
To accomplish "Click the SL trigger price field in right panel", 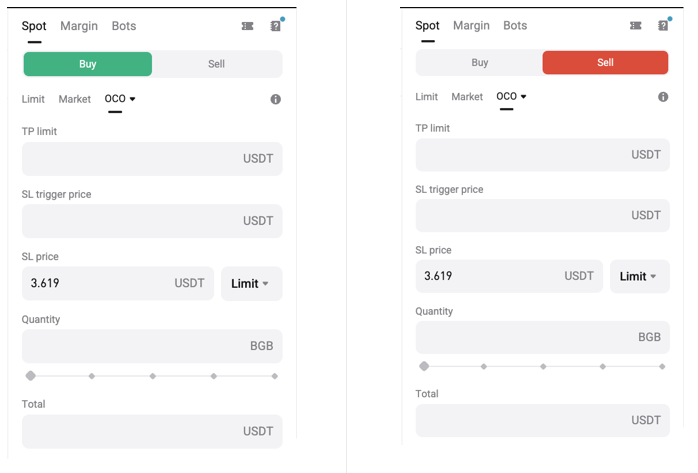I will (520, 215).
